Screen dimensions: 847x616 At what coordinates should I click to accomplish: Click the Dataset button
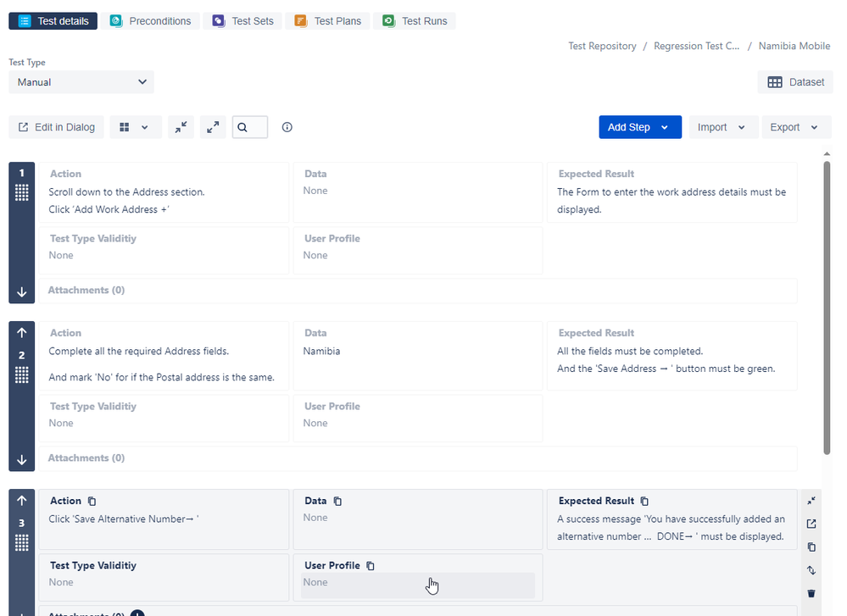coord(795,82)
